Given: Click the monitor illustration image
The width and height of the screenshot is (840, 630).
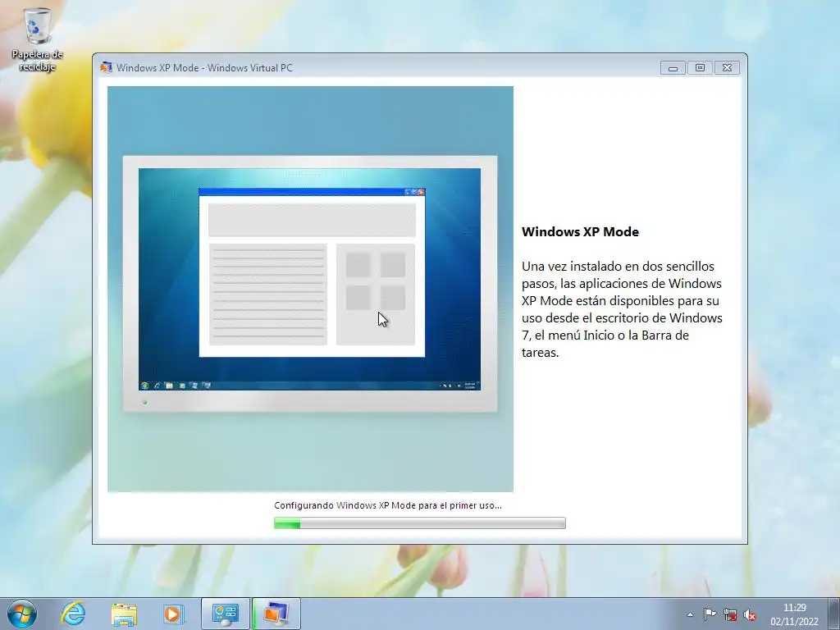Looking at the screenshot, I should 310,289.
